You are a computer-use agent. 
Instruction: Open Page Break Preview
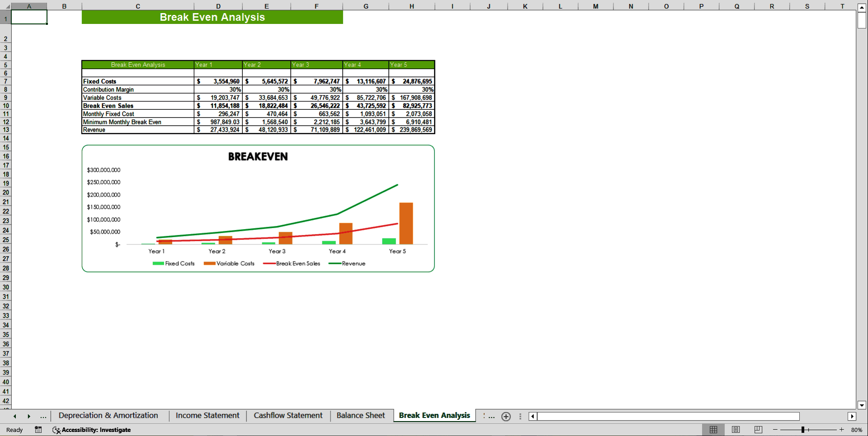pyautogui.click(x=758, y=430)
